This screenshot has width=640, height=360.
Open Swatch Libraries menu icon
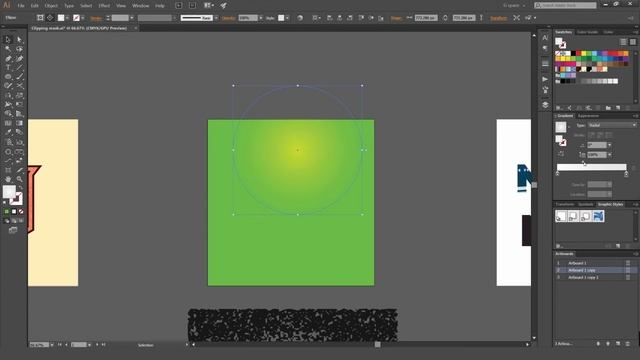(x=559, y=108)
